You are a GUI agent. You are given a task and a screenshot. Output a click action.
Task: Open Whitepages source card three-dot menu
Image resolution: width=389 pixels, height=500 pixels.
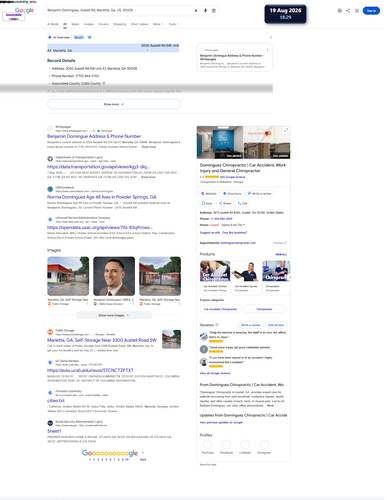(x=267, y=50)
